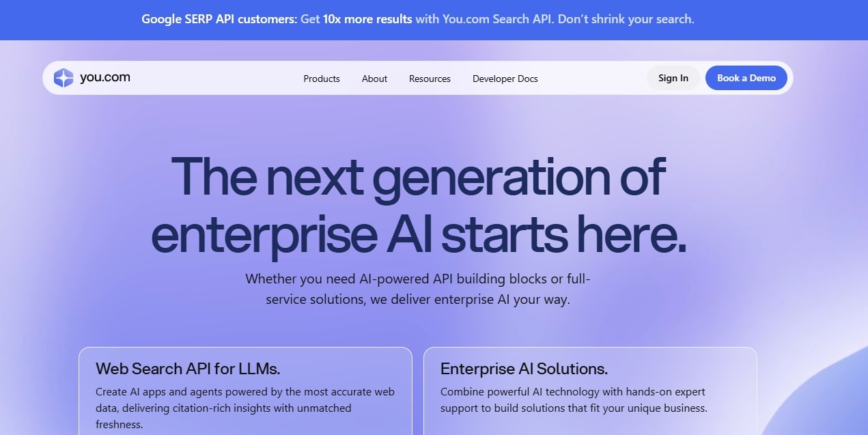
Task: Select the 'Enterprise AI Solutions.' card heading
Action: click(524, 369)
